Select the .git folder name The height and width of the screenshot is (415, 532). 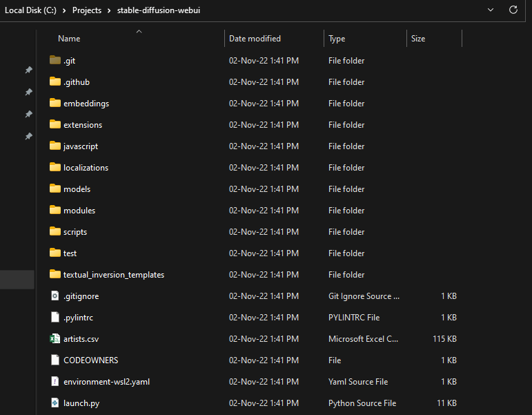[x=69, y=61]
